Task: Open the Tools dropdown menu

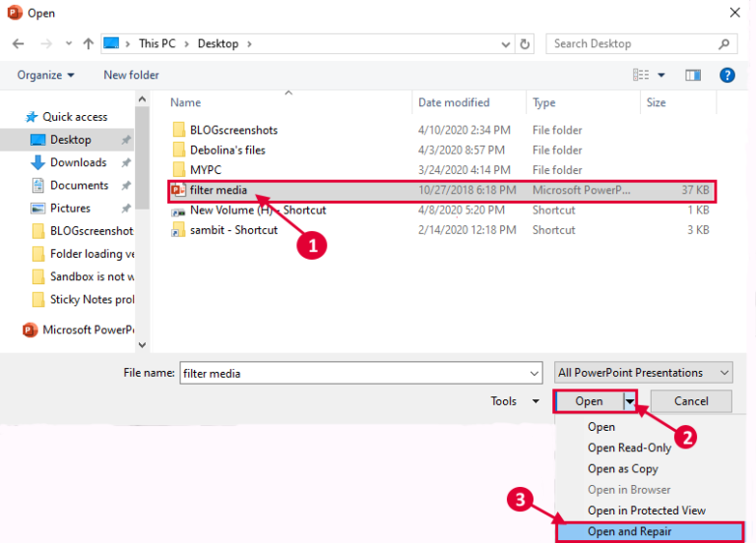Action: [x=515, y=401]
